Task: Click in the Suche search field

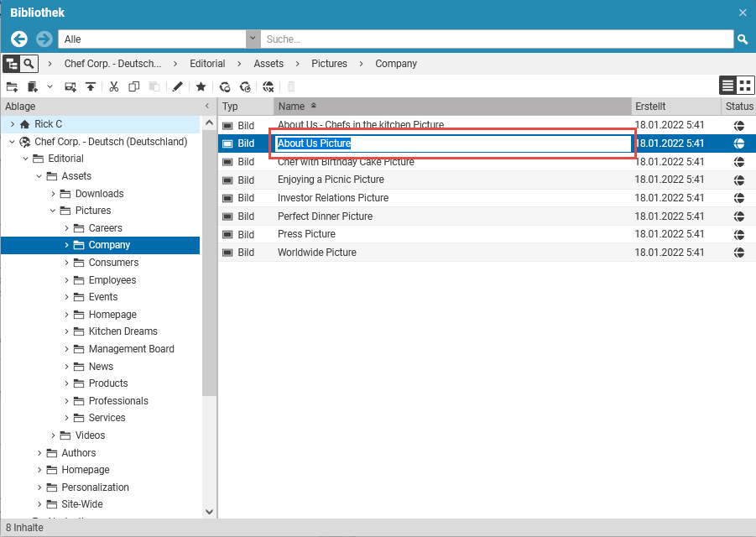Action: coord(497,39)
